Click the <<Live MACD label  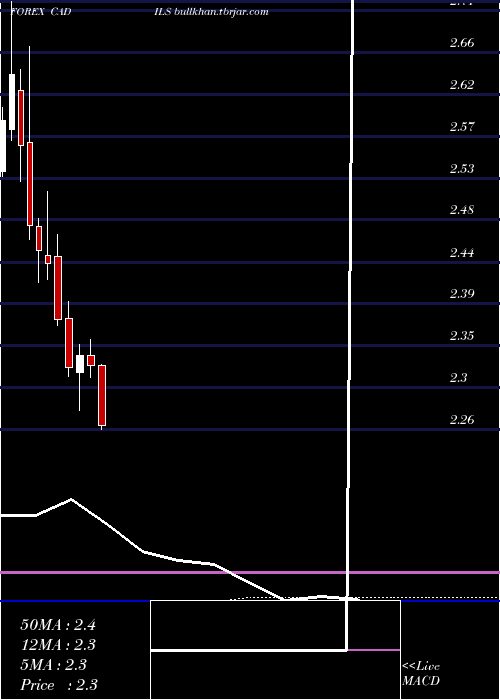click(421, 674)
